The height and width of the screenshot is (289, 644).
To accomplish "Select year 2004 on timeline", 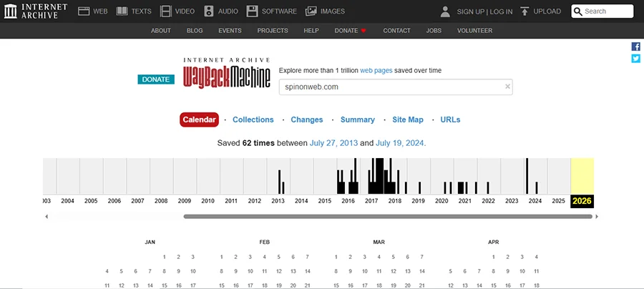I will 68,201.
